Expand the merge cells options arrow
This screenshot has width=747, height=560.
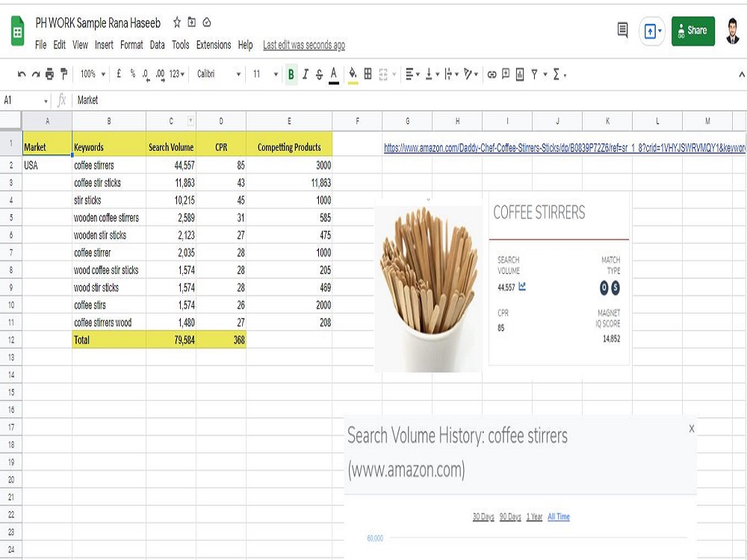pyautogui.click(x=394, y=75)
